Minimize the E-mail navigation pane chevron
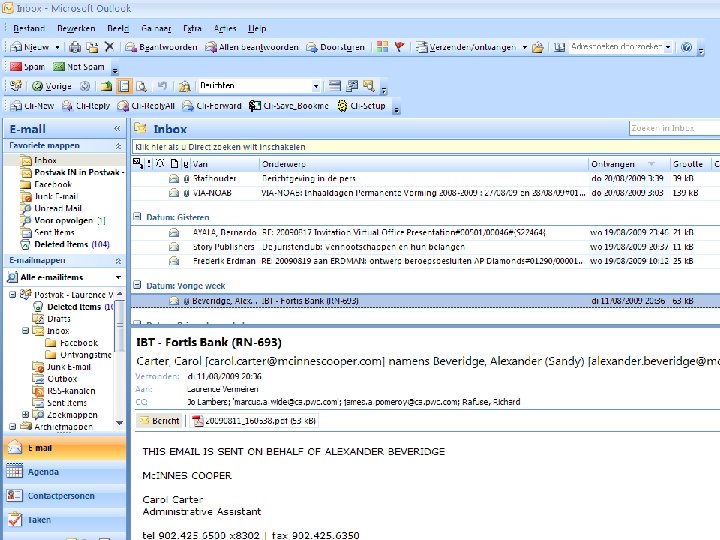The image size is (720, 540). (x=117, y=129)
